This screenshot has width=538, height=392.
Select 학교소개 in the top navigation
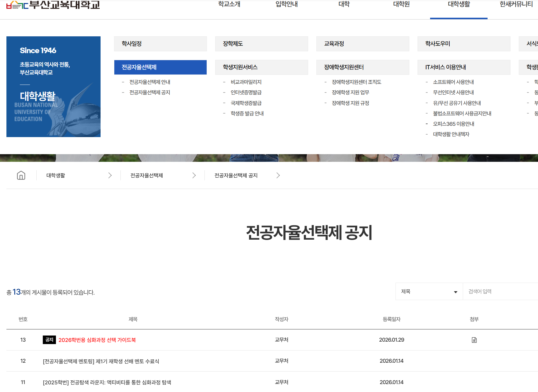click(x=229, y=4)
